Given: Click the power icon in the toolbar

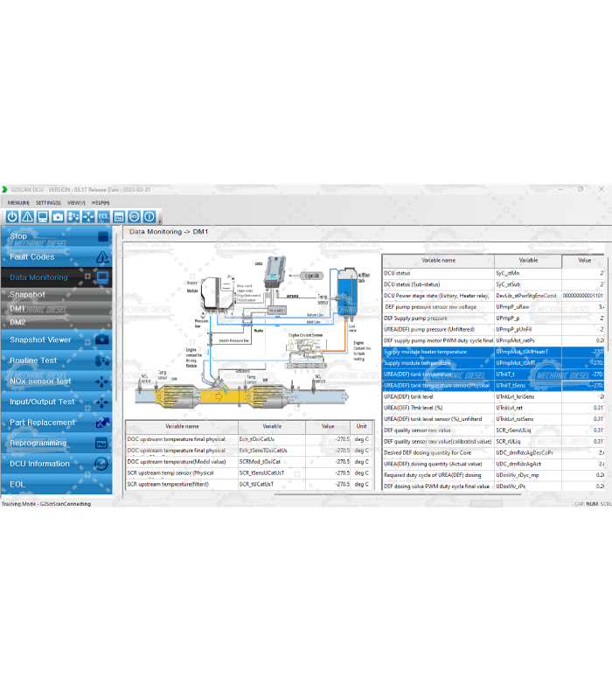Looking at the screenshot, I should point(12,216).
